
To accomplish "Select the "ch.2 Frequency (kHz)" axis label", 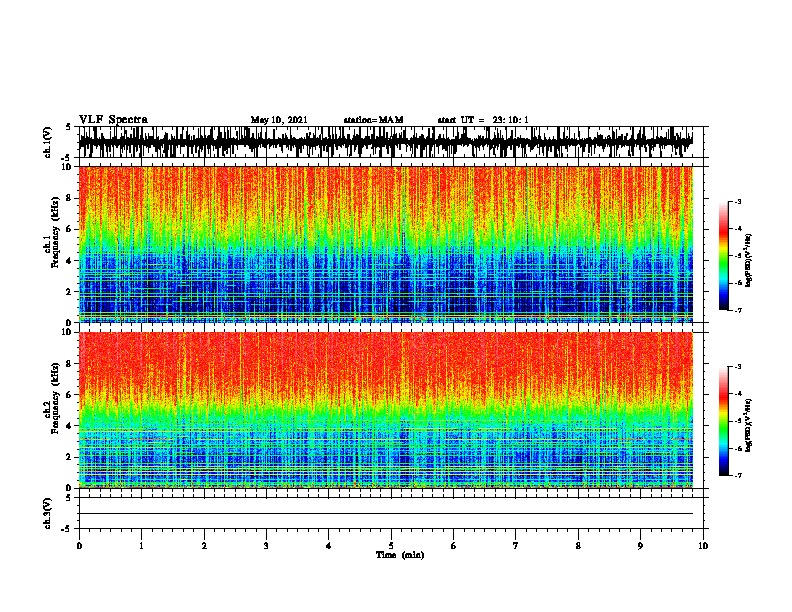I will (x=52, y=399).
